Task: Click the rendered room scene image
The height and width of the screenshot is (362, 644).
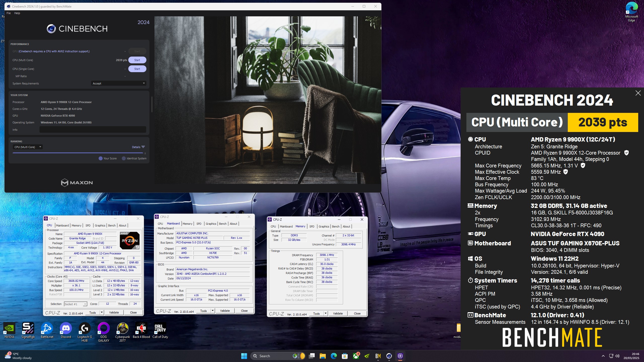Action: pyautogui.click(x=267, y=100)
